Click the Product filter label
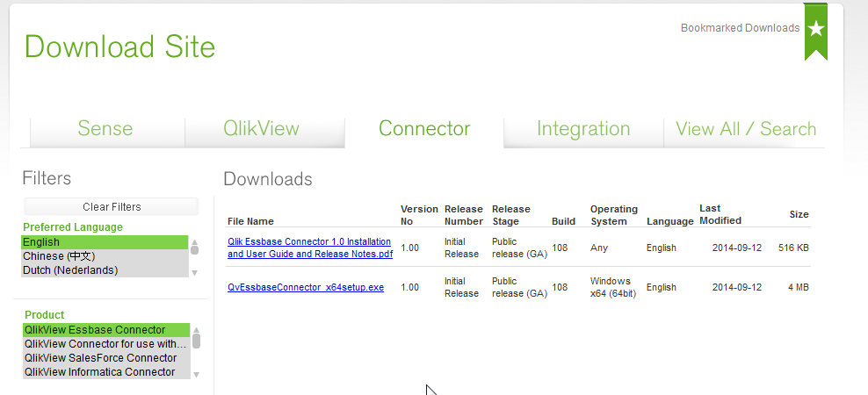 tap(44, 315)
